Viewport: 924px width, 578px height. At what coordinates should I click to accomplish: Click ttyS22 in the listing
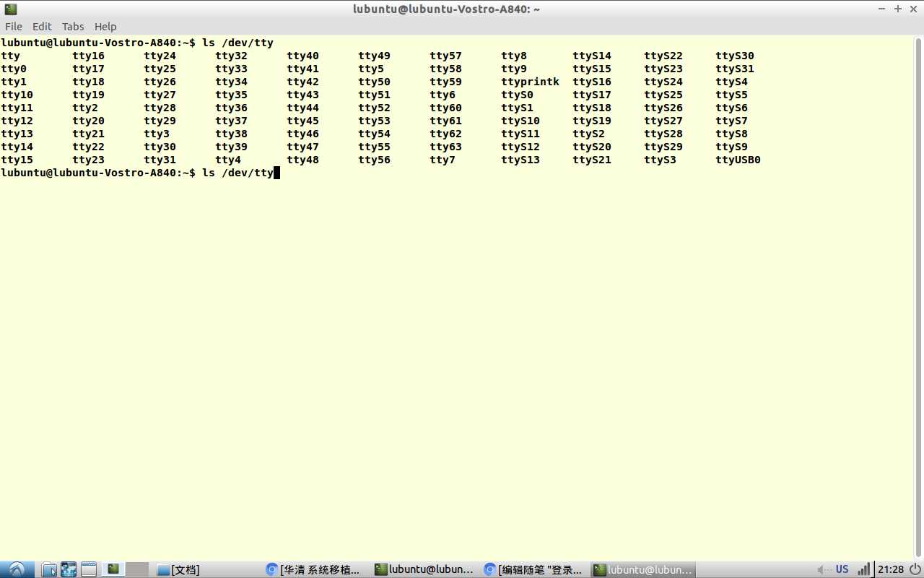coord(663,56)
